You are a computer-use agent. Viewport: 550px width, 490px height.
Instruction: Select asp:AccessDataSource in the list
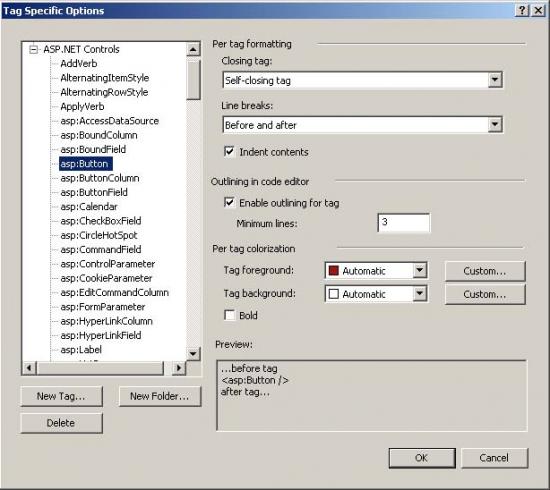109,121
